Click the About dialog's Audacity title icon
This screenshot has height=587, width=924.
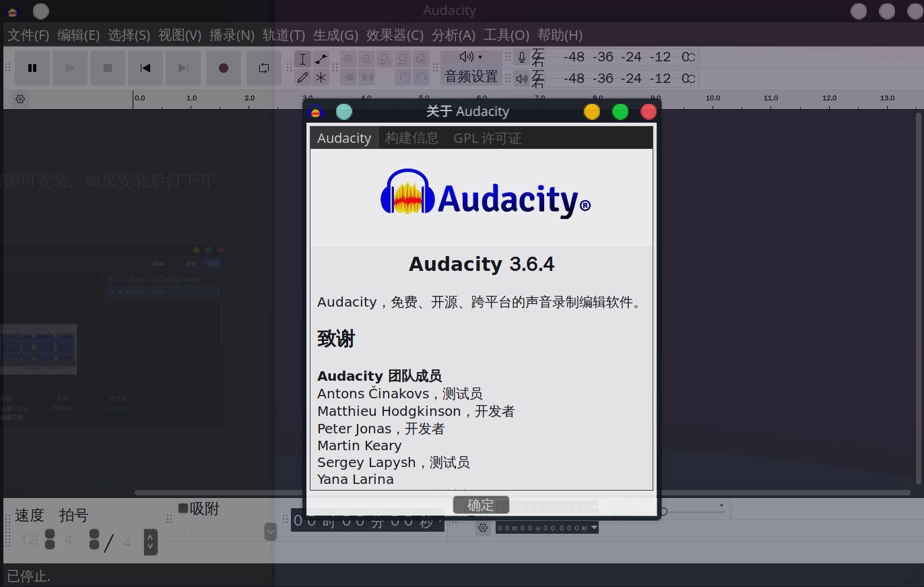click(x=316, y=112)
